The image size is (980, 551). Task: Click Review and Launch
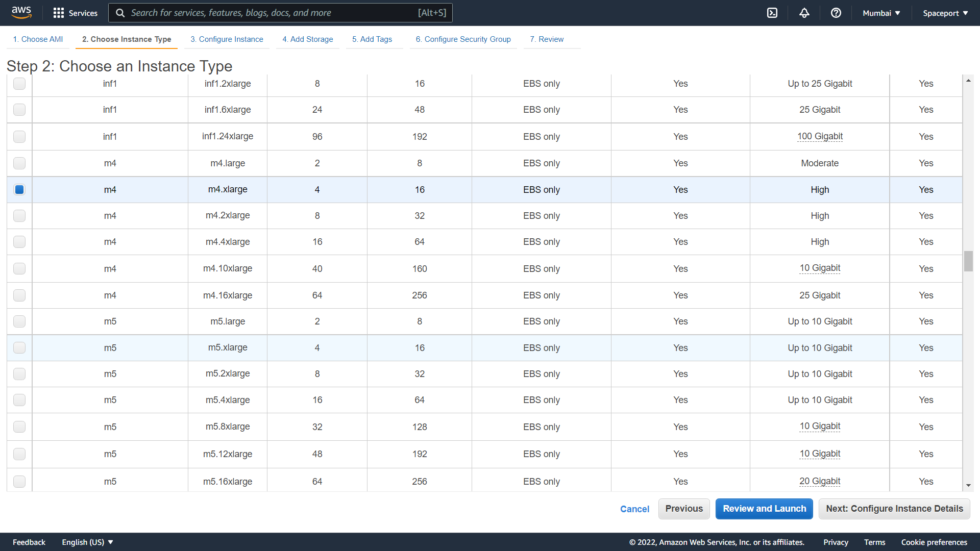(x=764, y=509)
